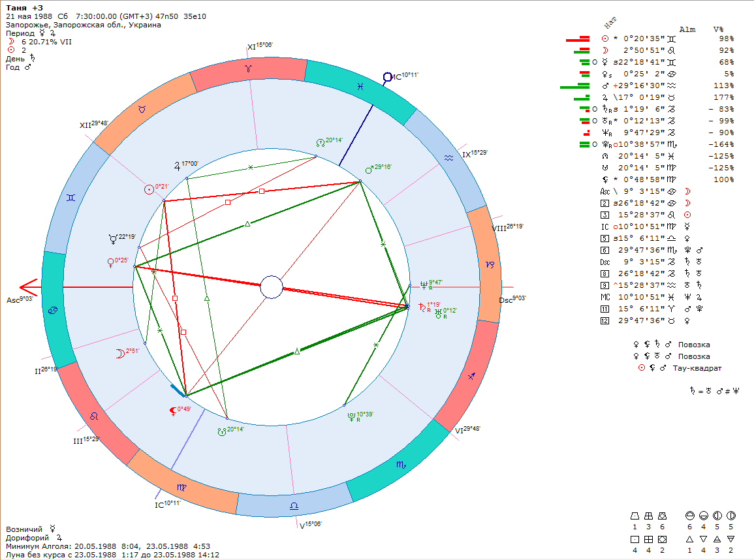Click the Jupiter glyph at 17°00' in the wheel
This screenshot has height=560, width=754.
coord(177,166)
